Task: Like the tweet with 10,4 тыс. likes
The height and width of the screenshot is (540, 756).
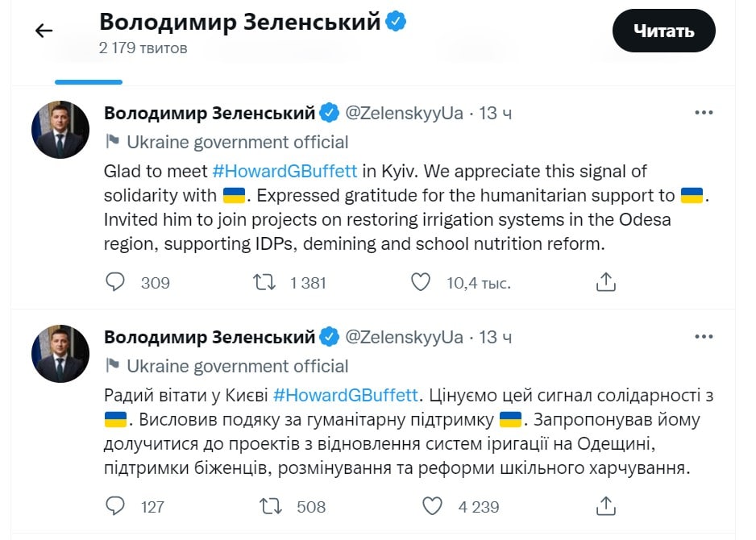Action: (421, 282)
